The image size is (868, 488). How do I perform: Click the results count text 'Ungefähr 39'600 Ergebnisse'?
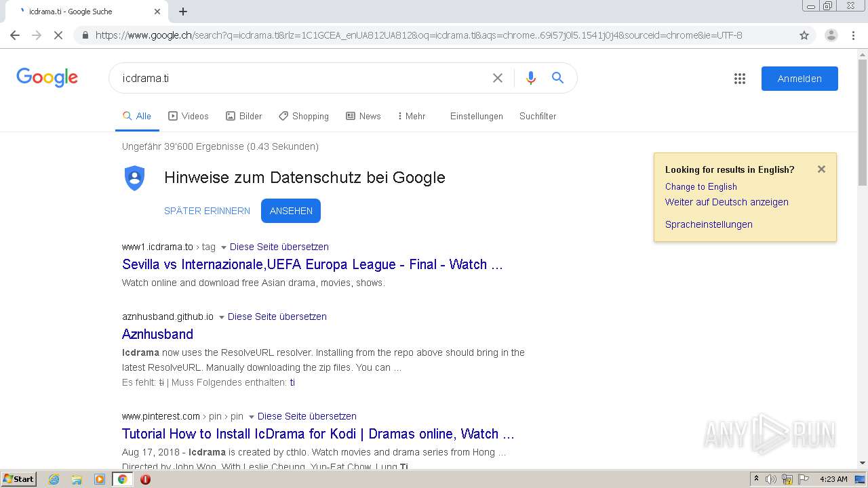(183, 146)
